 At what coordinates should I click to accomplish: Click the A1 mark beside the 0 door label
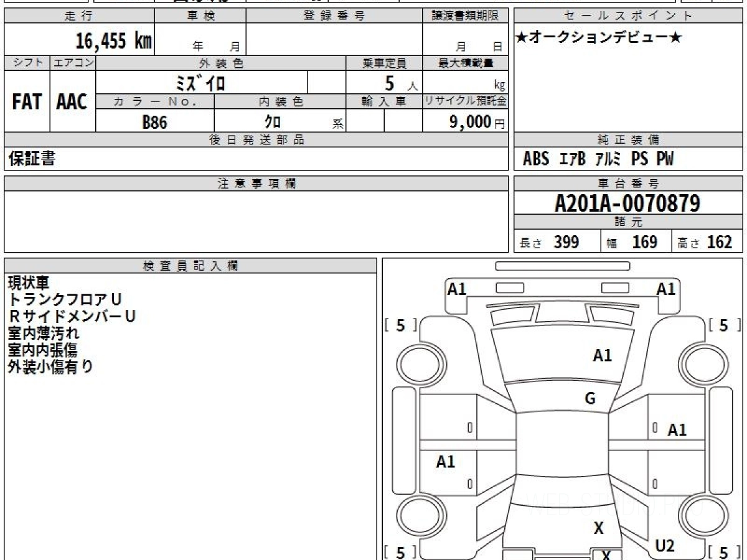[x=677, y=430]
